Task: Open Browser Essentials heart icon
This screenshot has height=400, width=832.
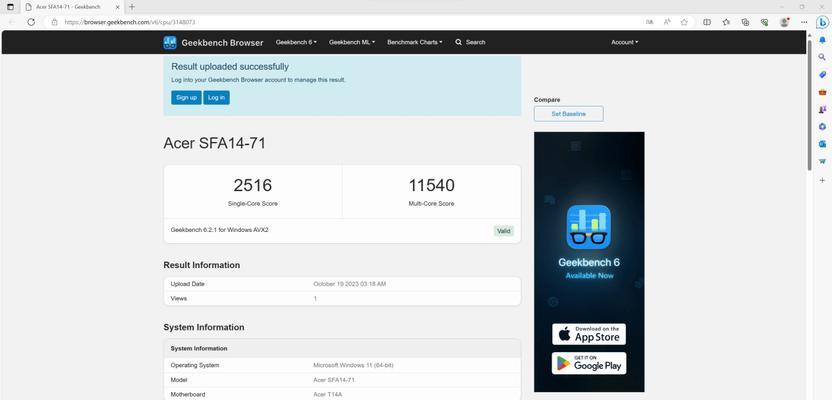Action: point(764,22)
